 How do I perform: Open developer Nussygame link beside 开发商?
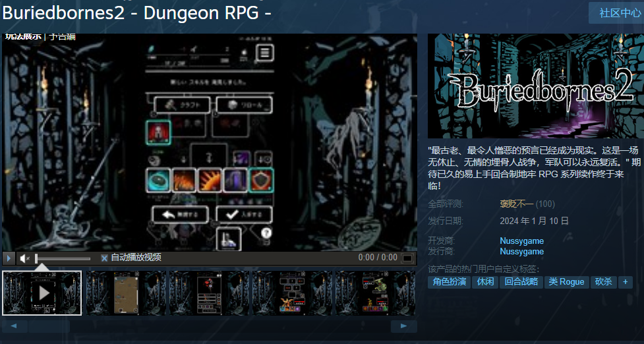tap(521, 241)
